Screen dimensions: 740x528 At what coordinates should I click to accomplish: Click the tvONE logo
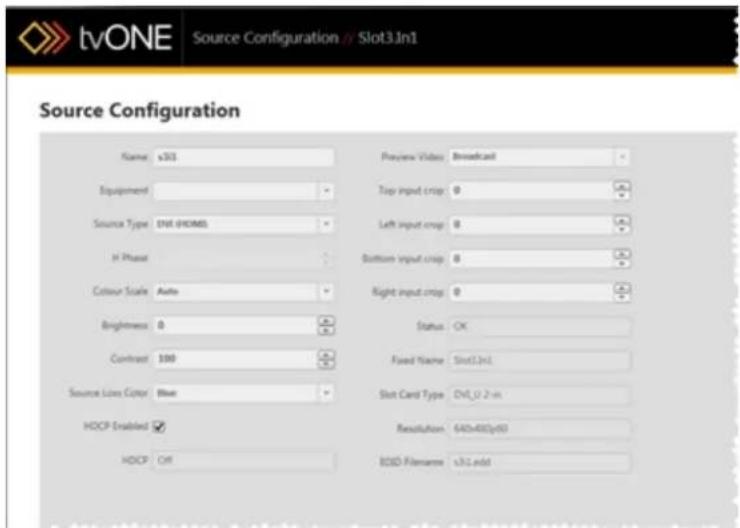(95, 38)
